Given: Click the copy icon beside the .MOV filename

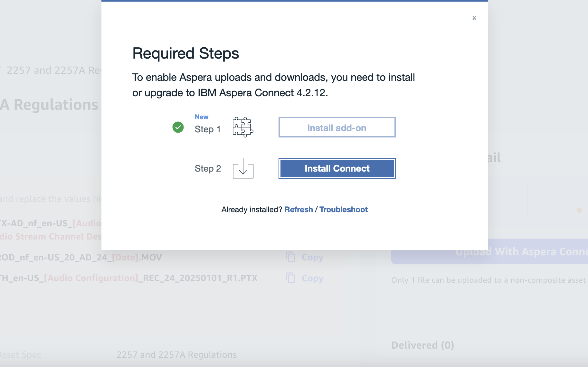Looking at the screenshot, I should [290, 257].
